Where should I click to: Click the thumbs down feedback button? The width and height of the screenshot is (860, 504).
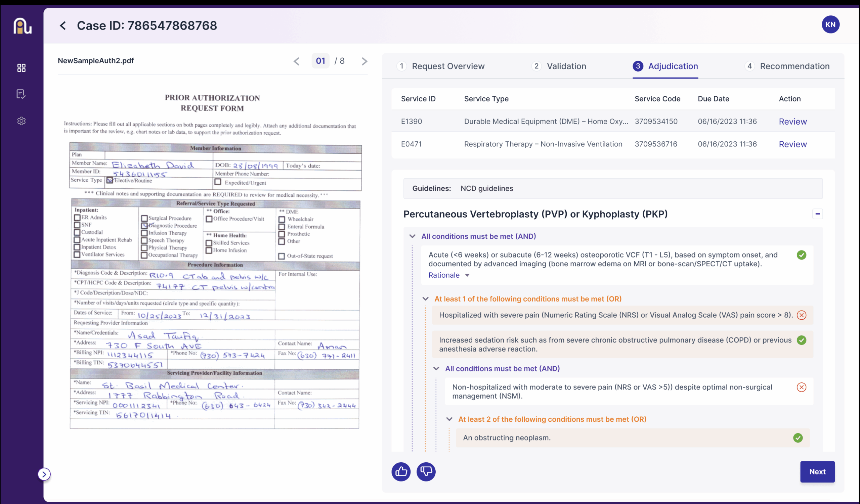click(x=426, y=472)
